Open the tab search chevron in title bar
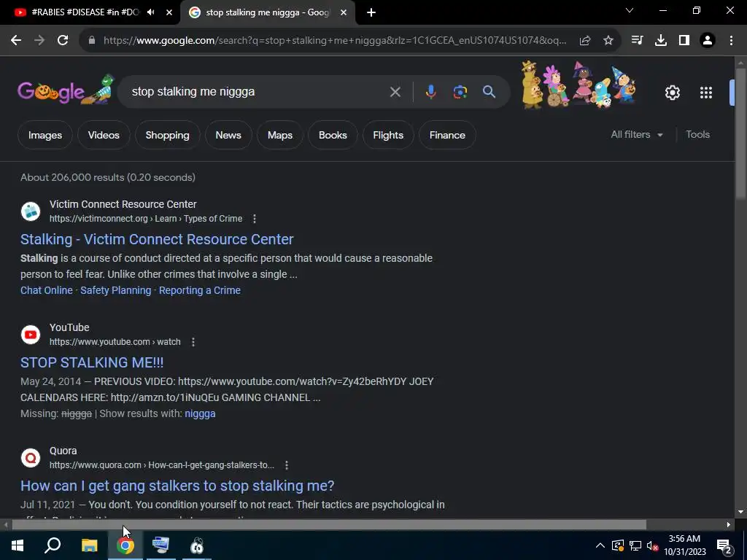The height and width of the screenshot is (560, 747). [x=630, y=10]
